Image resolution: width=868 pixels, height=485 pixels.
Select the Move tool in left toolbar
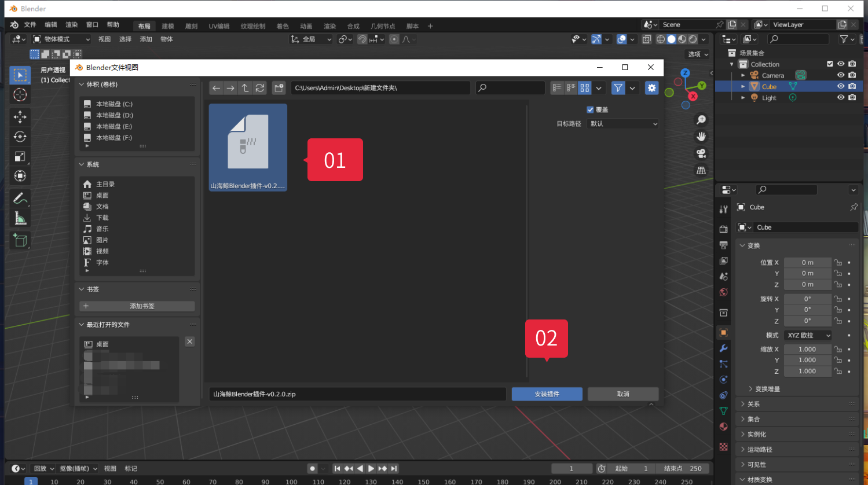point(20,116)
